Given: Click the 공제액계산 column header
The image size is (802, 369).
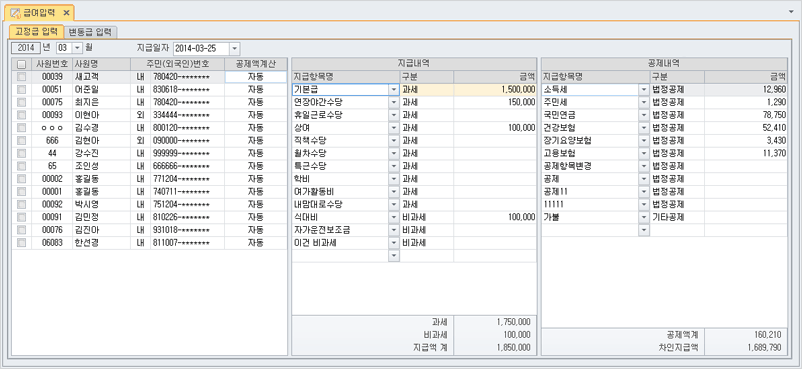Looking at the screenshot, I should [255, 64].
